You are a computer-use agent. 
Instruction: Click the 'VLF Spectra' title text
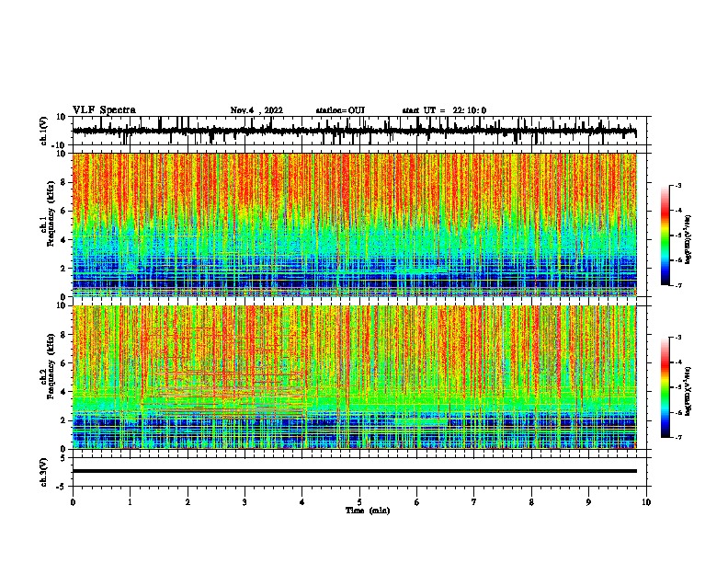[104, 110]
